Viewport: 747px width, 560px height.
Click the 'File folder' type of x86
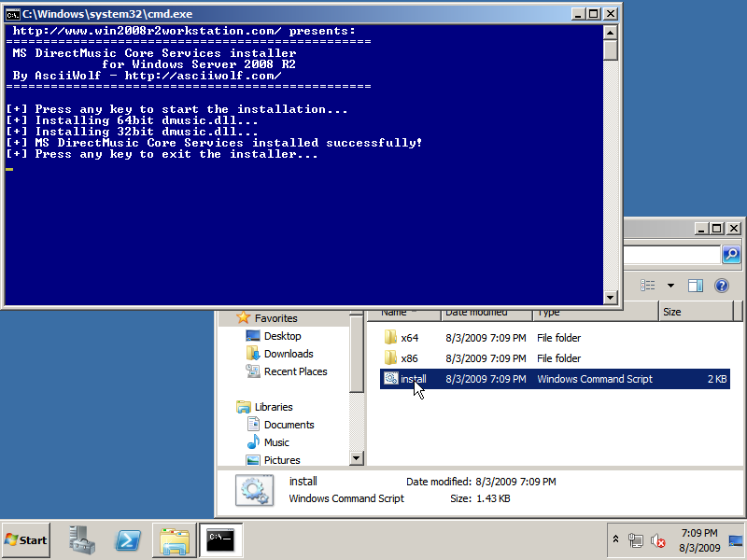pos(558,358)
